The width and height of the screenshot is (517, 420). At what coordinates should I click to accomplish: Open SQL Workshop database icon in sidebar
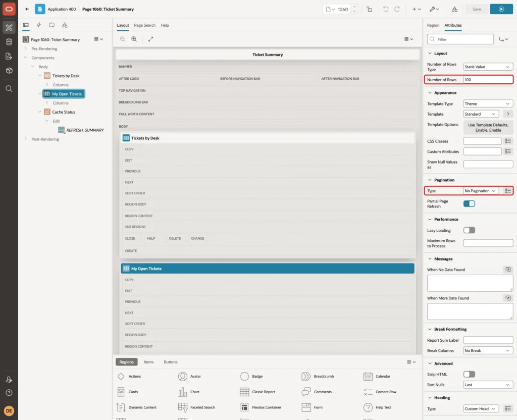(9, 42)
